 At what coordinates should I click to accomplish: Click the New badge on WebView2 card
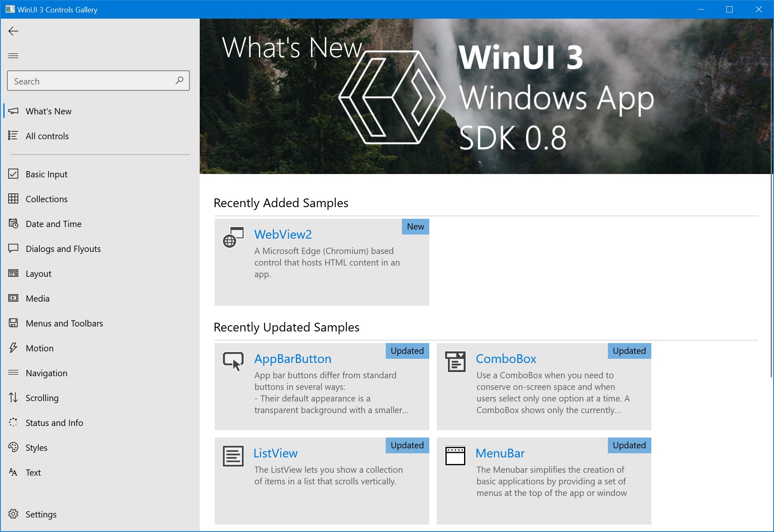[416, 227]
